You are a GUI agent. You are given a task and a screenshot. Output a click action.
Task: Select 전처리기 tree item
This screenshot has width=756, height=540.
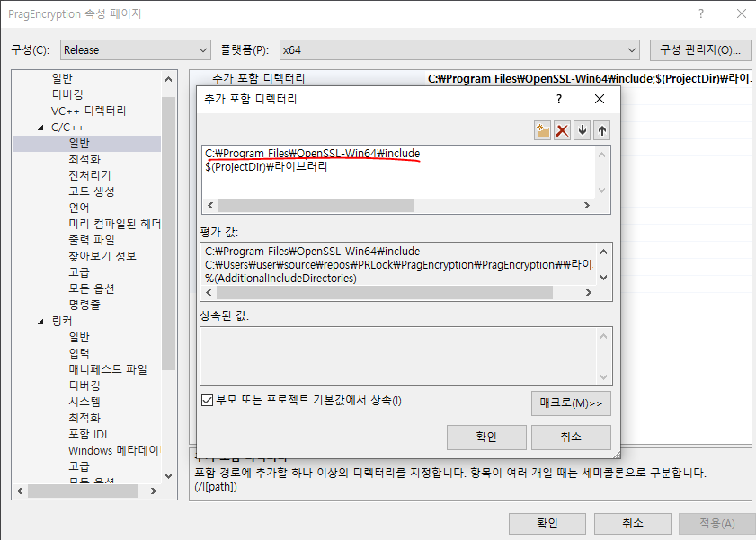click(90, 175)
